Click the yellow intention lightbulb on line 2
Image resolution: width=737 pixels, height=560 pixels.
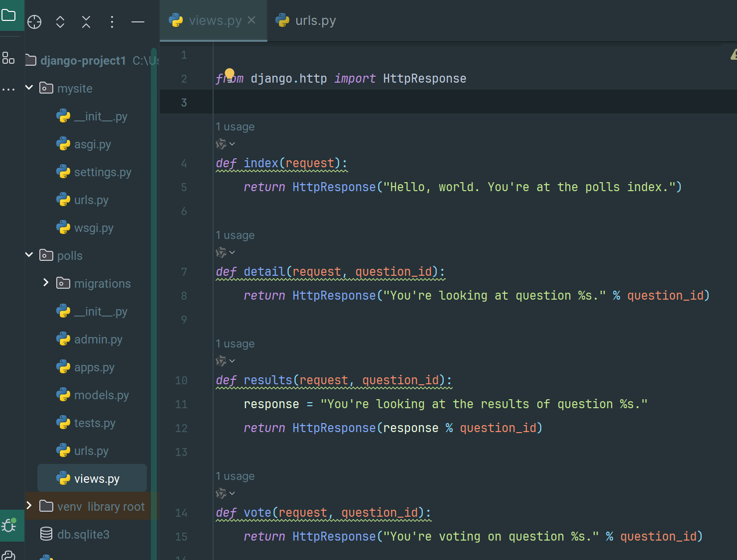pos(230,74)
